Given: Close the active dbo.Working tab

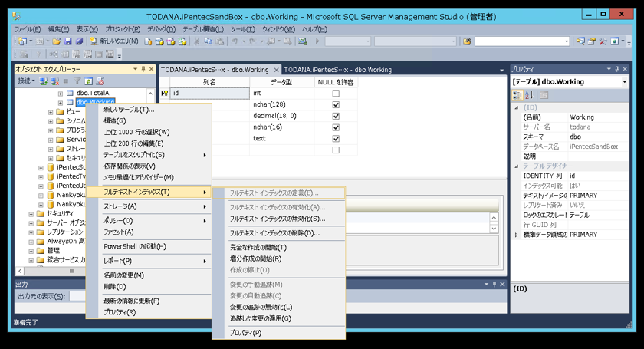Looking at the screenshot, I should click(277, 70).
